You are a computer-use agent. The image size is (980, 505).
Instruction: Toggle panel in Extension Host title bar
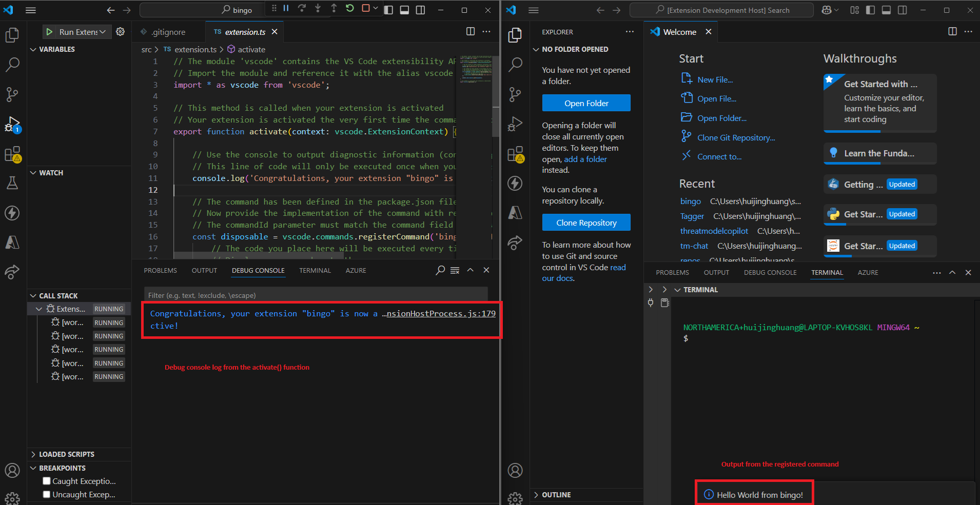point(886,10)
